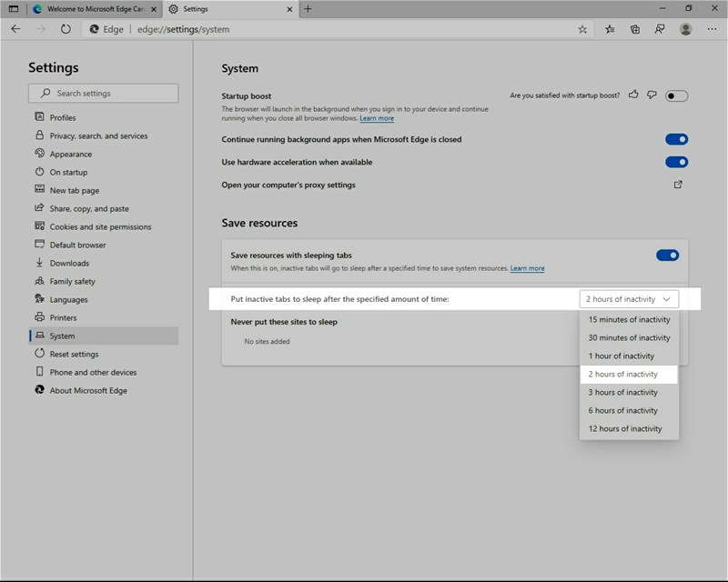Image resolution: width=728 pixels, height=582 pixels.
Task: Select 30 minutes of inactivity
Action: tap(629, 337)
